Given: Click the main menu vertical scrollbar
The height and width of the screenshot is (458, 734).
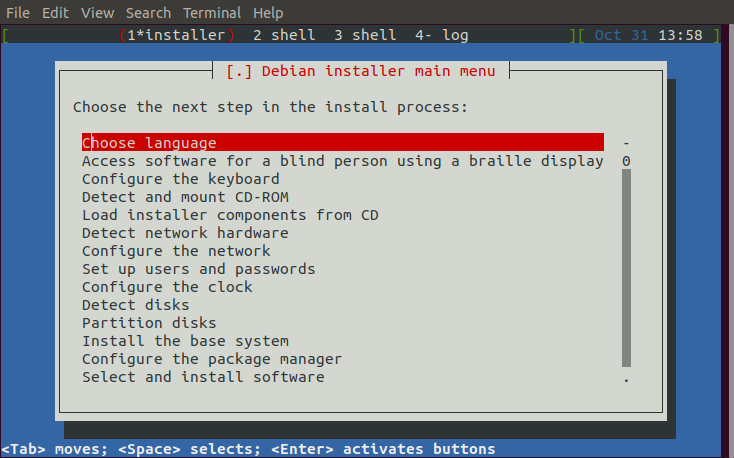Looking at the screenshot, I should click(x=626, y=267).
